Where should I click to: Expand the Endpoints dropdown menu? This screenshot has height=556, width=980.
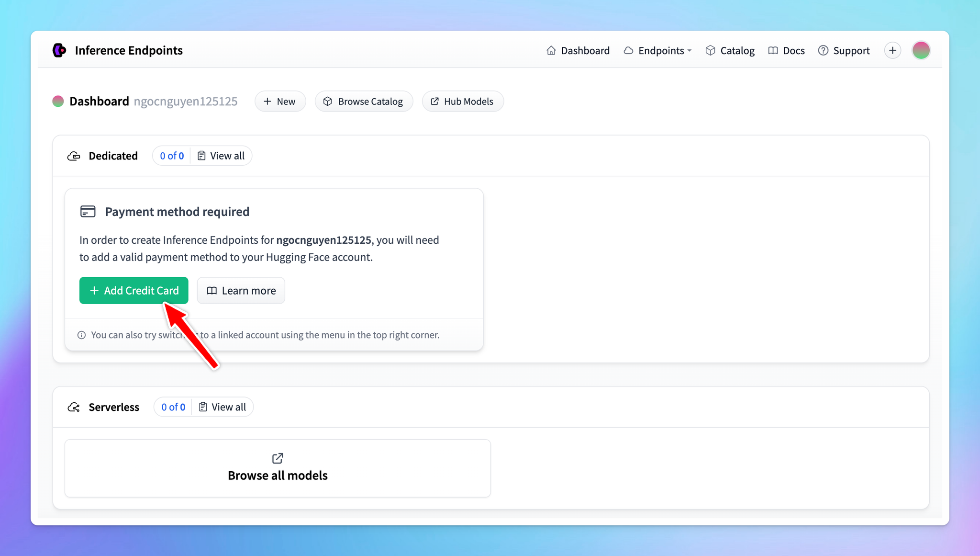658,51
